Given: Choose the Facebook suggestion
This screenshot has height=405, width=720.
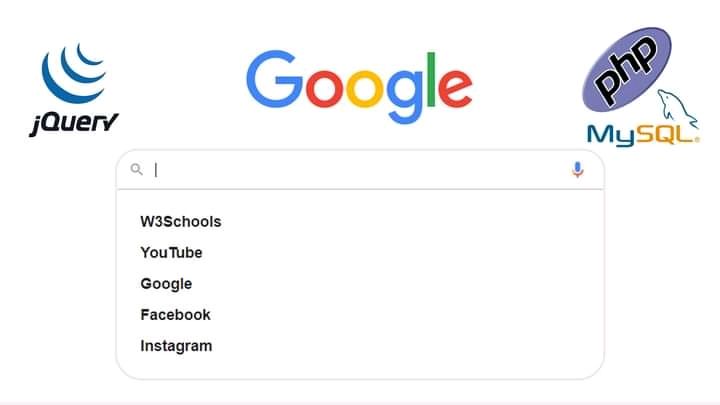Looking at the screenshot, I should pos(175,315).
